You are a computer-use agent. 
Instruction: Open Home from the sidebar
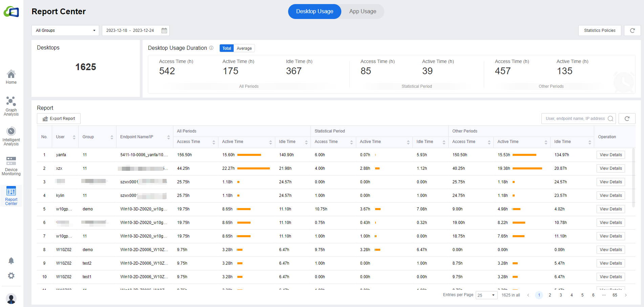point(11,77)
